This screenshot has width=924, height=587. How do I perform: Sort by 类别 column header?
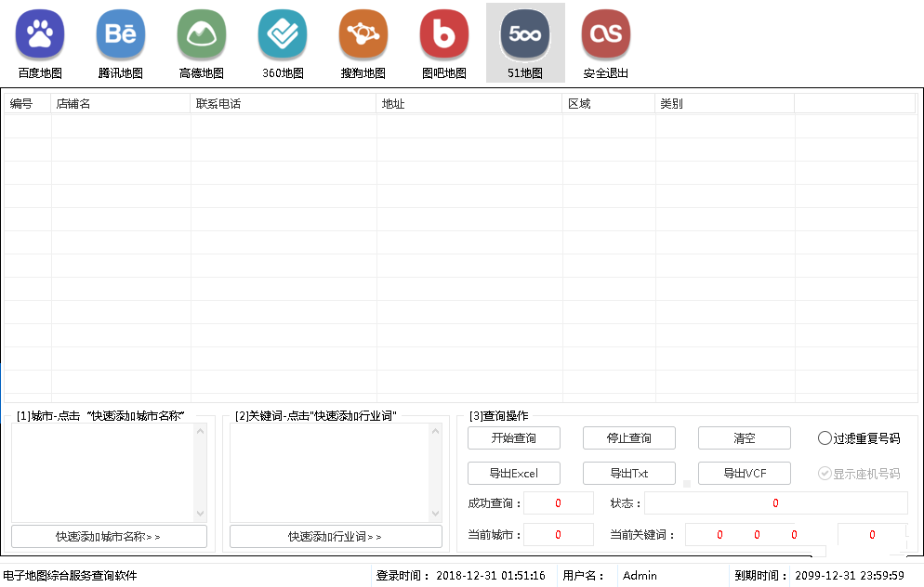click(x=725, y=104)
